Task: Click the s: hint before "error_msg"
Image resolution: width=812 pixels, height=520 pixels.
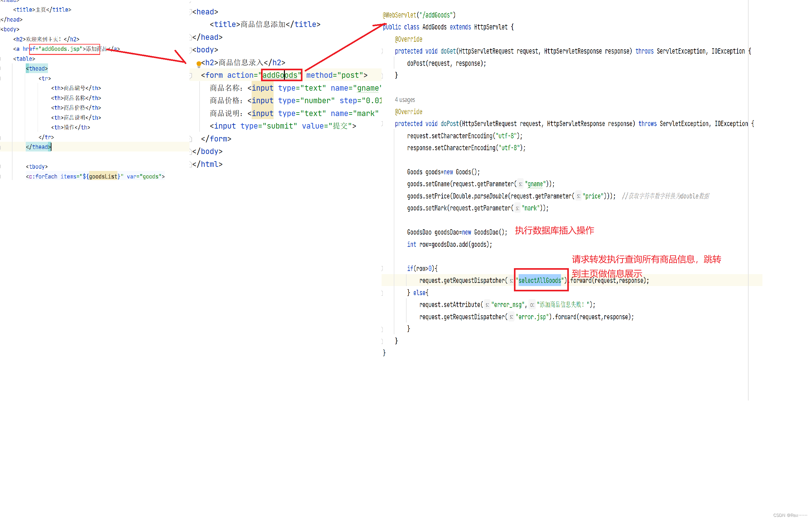Action: tap(487, 305)
